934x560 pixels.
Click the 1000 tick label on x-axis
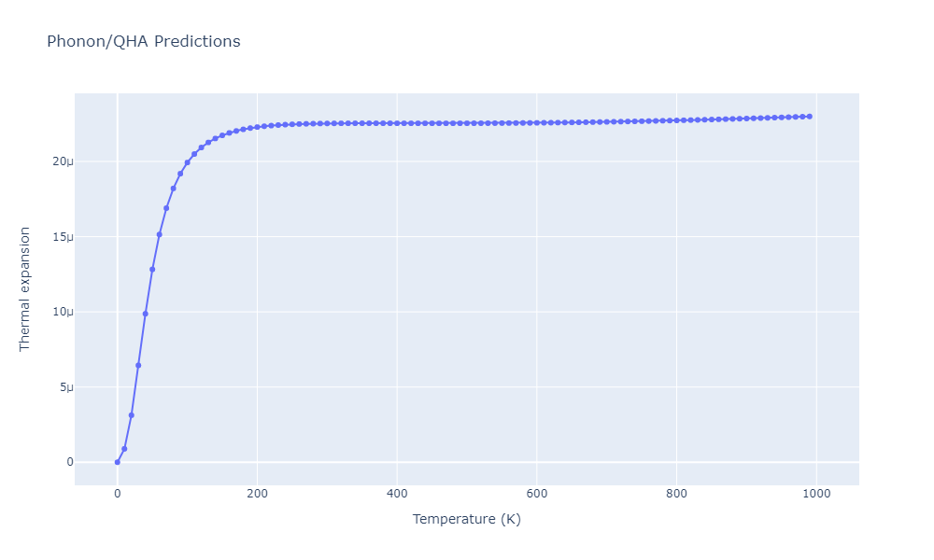(816, 494)
